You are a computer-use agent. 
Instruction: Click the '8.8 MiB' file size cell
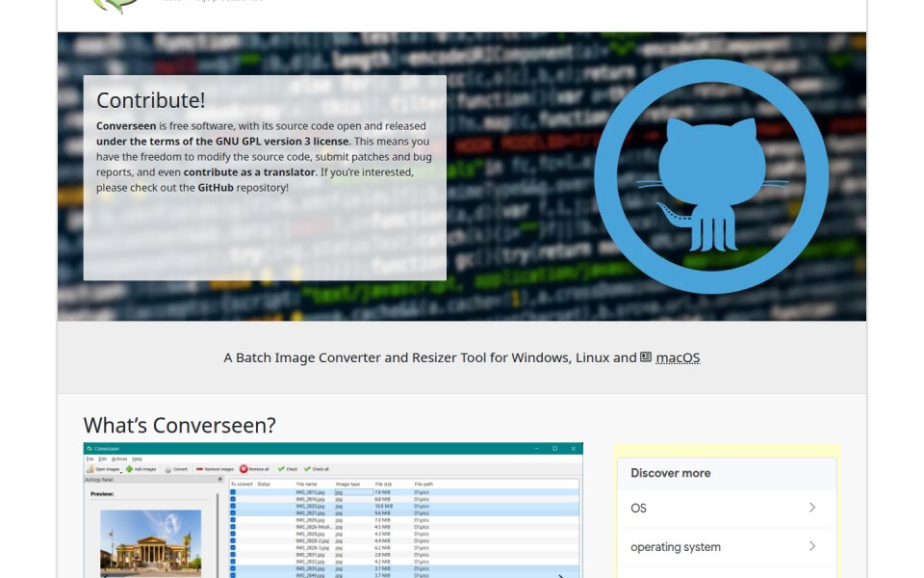(382, 499)
